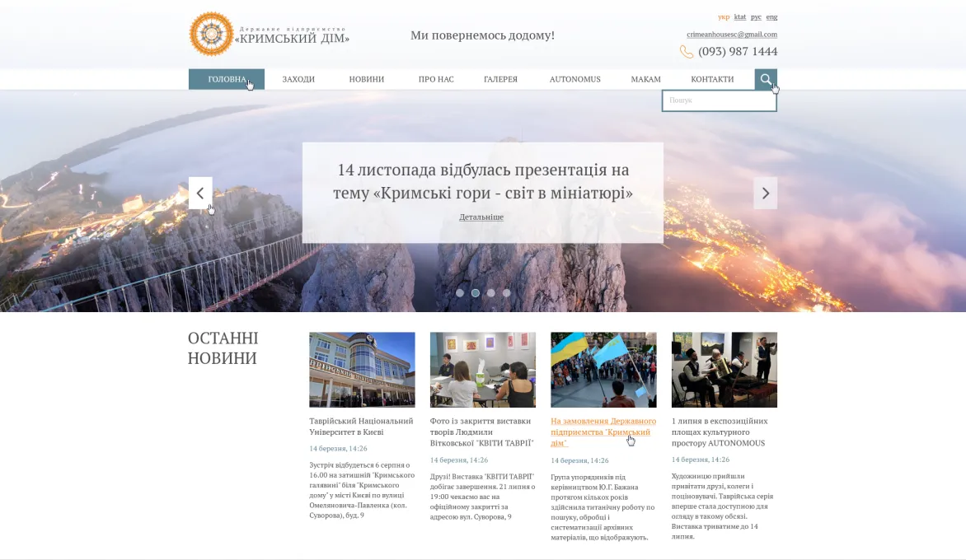The height and width of the screenshot is (560, 966).
Task: Click the «КРИМСЬКИЙ ДІМ» site title text
Action: click(x=292, y=39)
